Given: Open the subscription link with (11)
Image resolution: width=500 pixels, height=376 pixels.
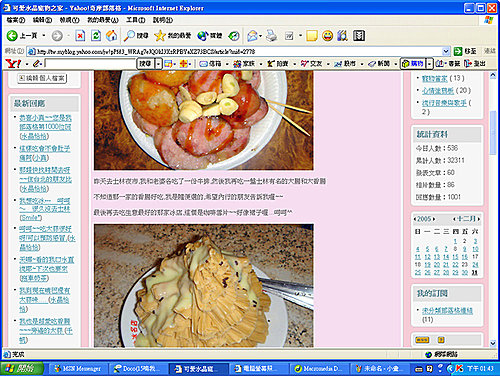Looking at the screenshot, I should coord(447,311).
